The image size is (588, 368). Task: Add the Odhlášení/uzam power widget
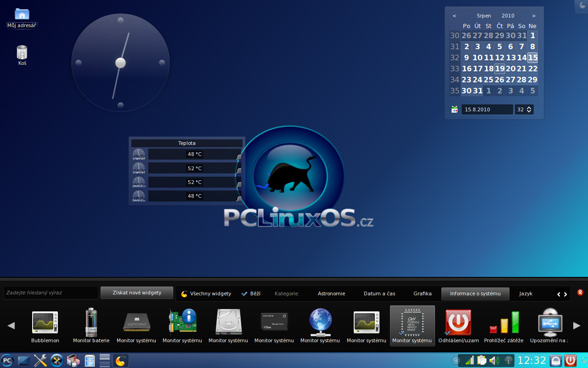coord(458,326)
